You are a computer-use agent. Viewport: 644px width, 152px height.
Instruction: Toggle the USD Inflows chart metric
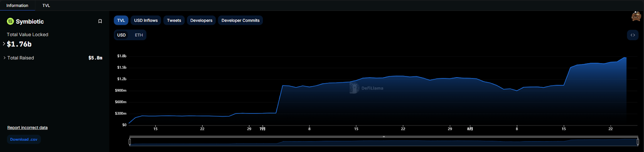pyautogui.click(x=146, y=21)
